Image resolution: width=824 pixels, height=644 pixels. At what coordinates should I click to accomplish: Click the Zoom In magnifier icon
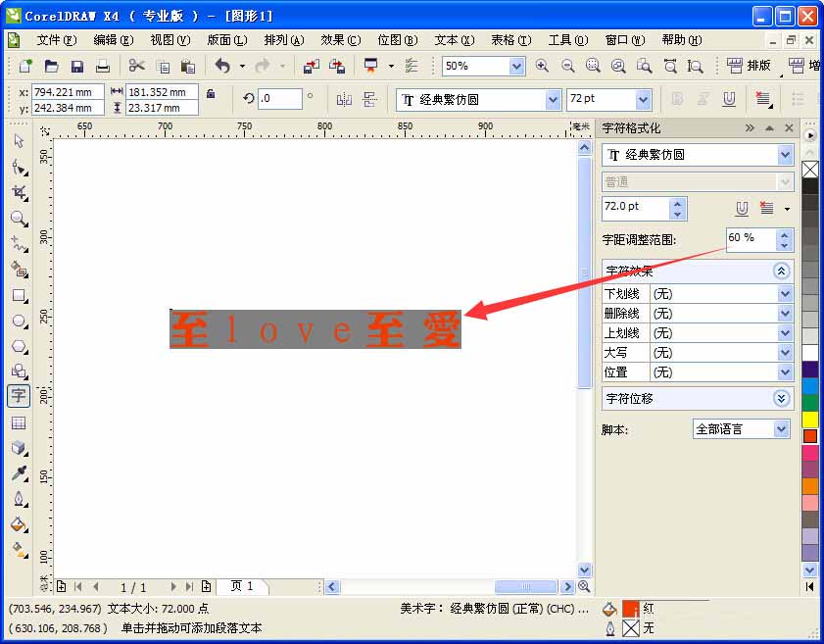(x=542, y=66)
